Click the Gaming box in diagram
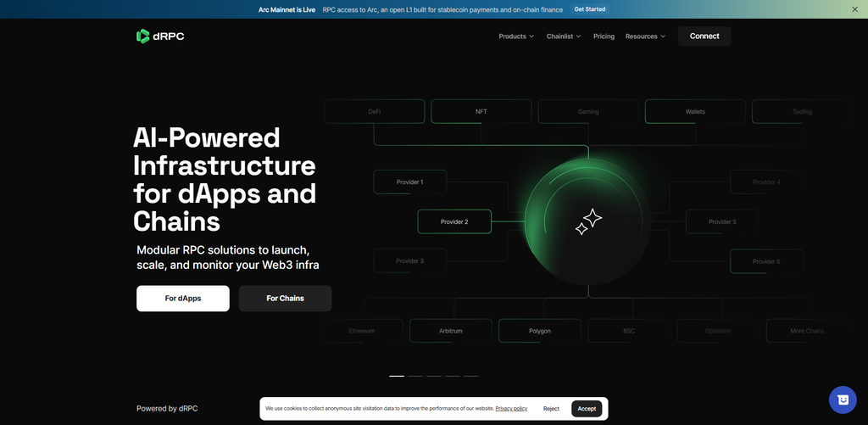This screenshot has height=425, width=868. point(588,111)
